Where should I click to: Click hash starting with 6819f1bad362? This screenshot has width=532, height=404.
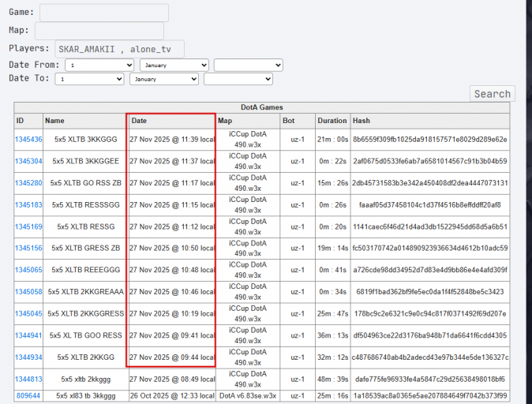(430, 292)
